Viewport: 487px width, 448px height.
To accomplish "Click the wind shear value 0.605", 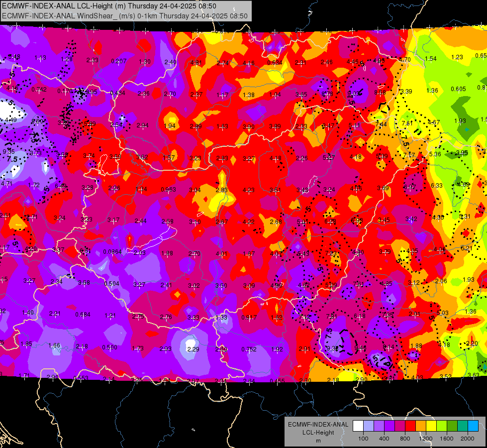I will pos(459,89).
